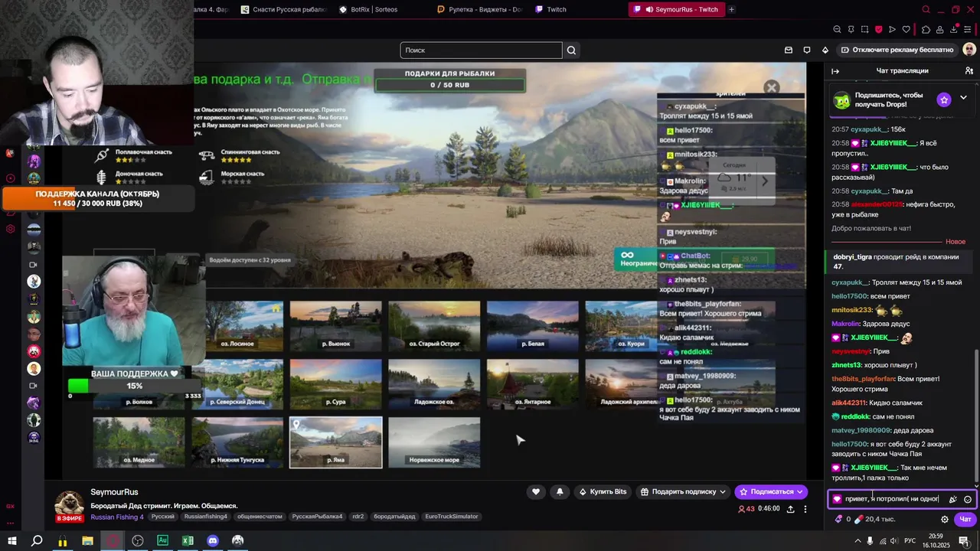Select the р. Яма location thumbnail
The width and height of the screenshot is (980, 551).
[x=335, y=442]
